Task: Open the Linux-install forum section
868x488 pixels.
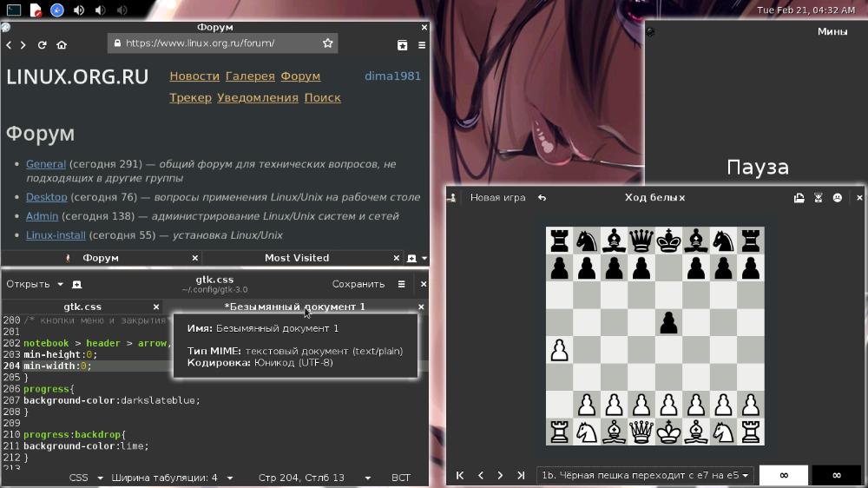Action: point(56,235)
